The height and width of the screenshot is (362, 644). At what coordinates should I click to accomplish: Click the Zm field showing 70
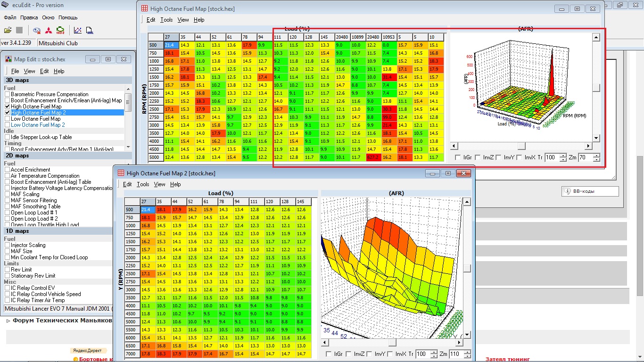coord(586,157)
